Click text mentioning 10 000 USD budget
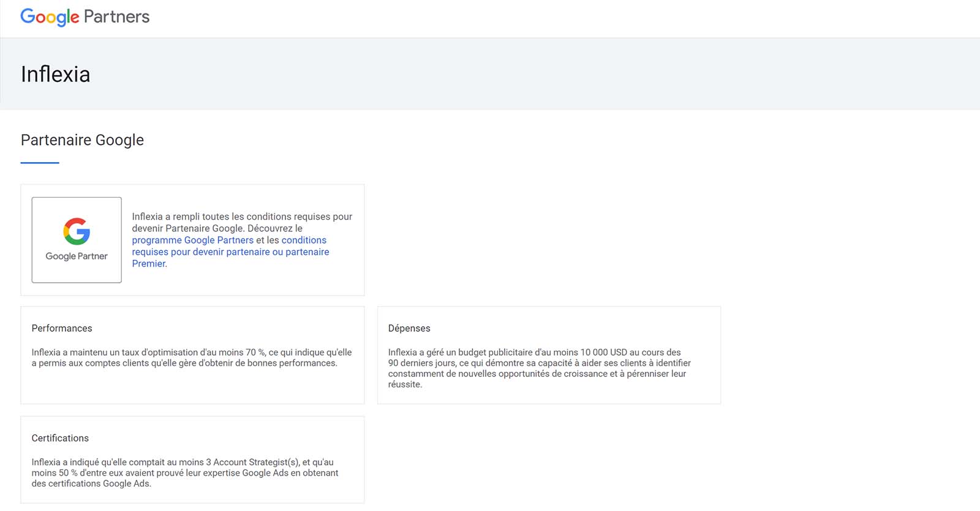980x511 pixels. coord(539,368)
